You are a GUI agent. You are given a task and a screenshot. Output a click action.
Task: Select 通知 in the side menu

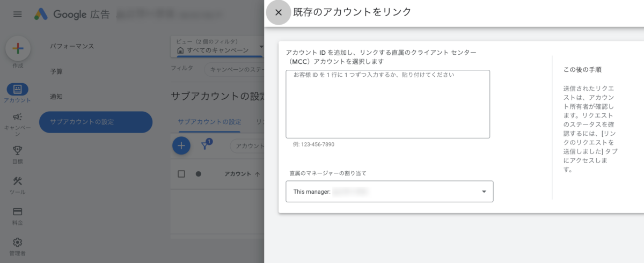(x=56, y=97)
